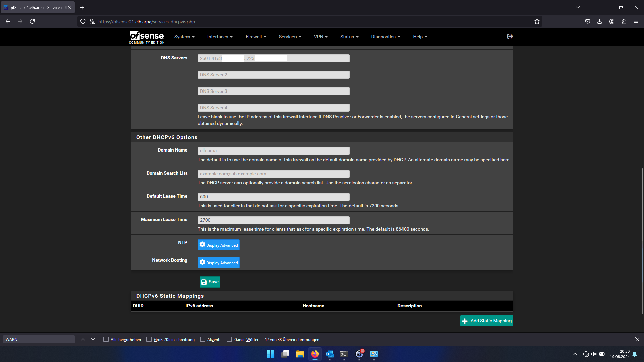Expand the Interfaces menu
The height and width of the screenshot is (362, 644).
pyautogui.click(x=220, y=37)
